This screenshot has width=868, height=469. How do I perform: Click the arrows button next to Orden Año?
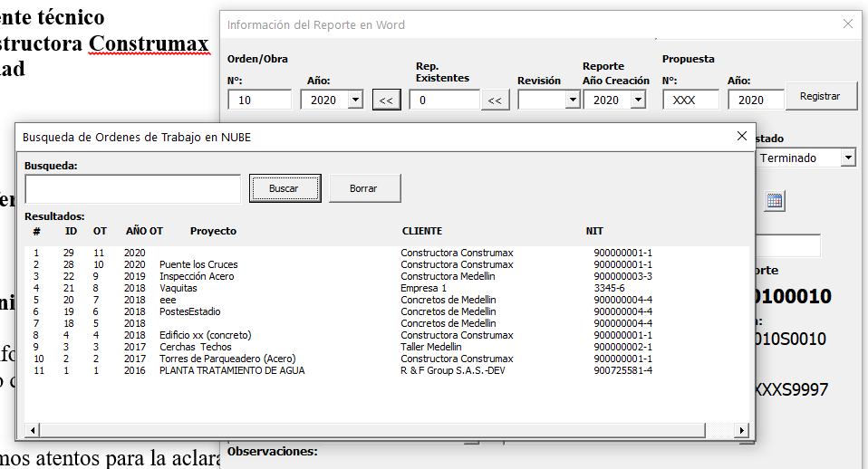pyautogui.click(x=385, y=100)
